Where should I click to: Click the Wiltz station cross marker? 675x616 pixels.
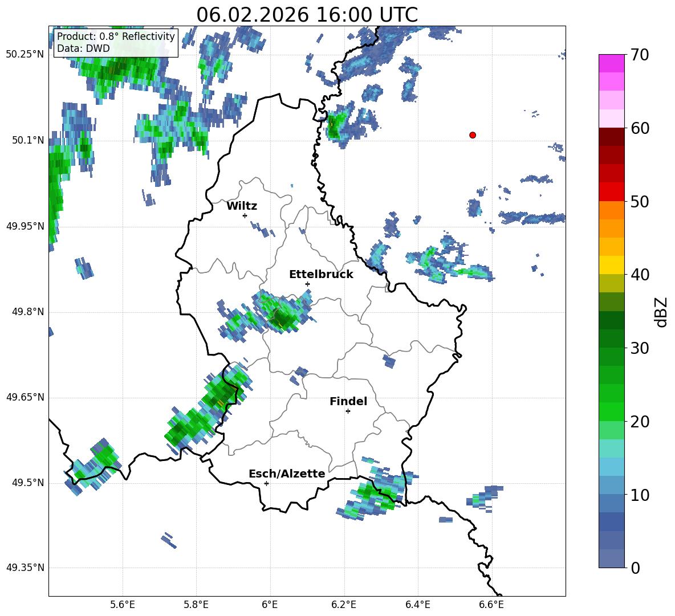[245, 215]
